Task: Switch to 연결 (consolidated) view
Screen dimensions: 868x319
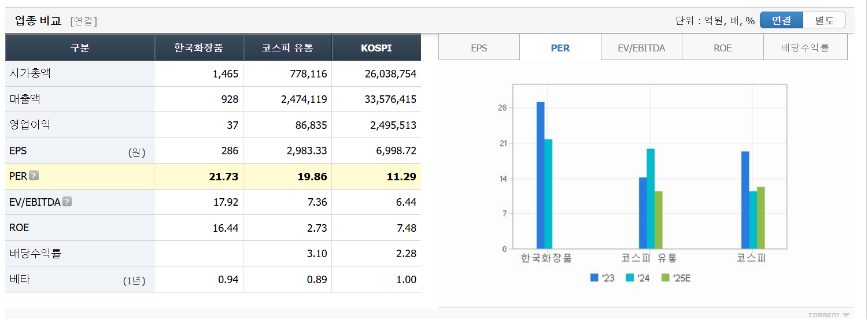Action: [781, 20]
